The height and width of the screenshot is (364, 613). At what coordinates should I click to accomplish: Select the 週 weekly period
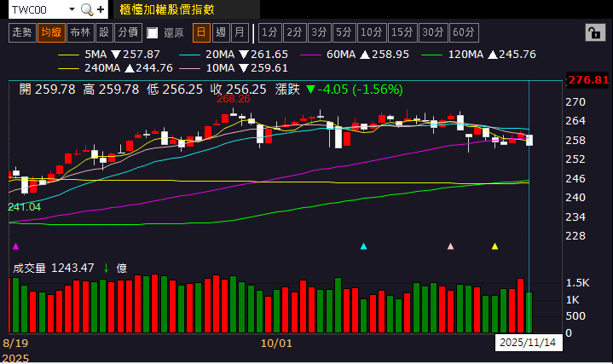[x=221, y=32]
